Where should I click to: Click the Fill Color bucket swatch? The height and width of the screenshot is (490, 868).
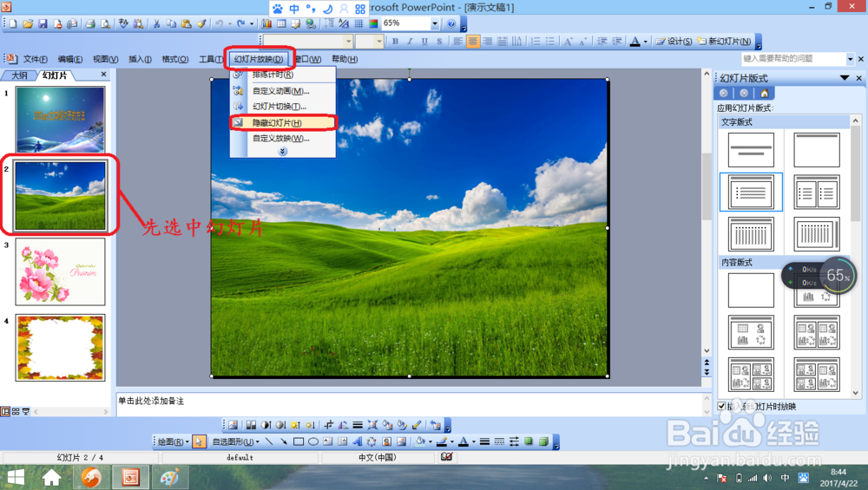tap(420, 441)
